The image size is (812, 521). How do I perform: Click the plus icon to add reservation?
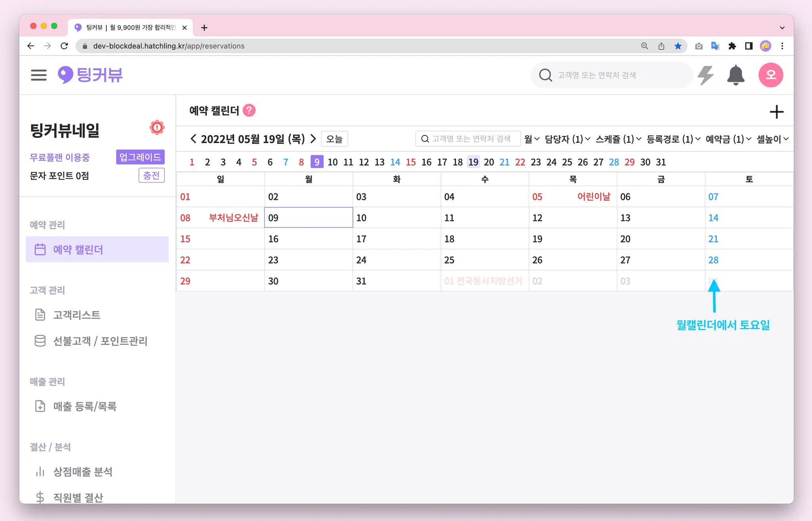click(776, 112)
